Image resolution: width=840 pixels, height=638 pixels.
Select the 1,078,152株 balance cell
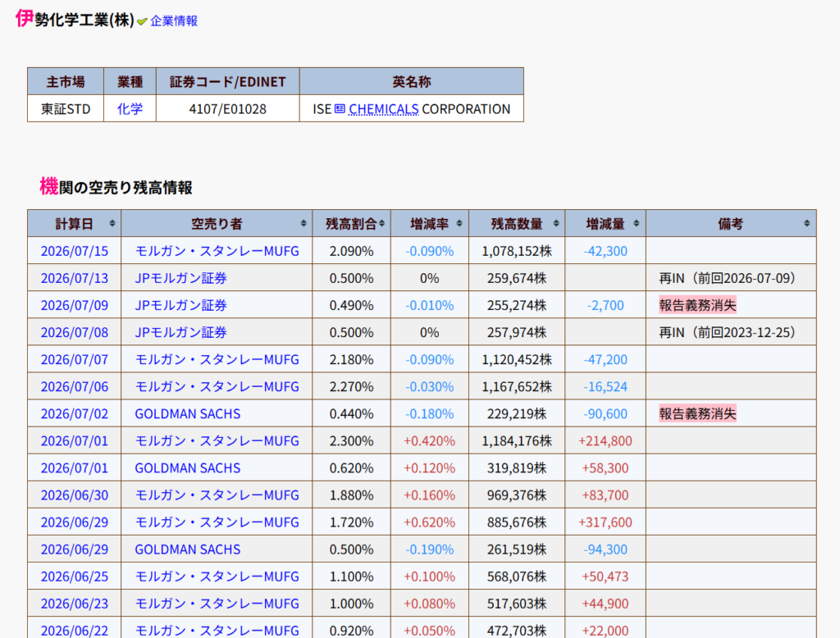(x=517, y=251)
